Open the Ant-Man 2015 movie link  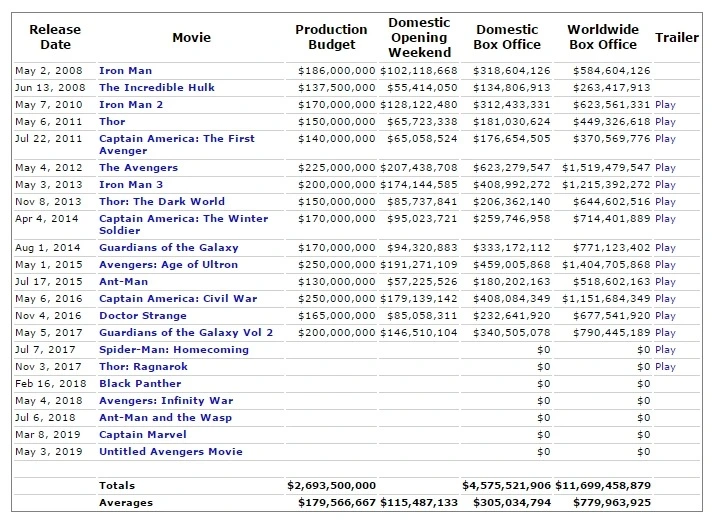click(124, 282)
